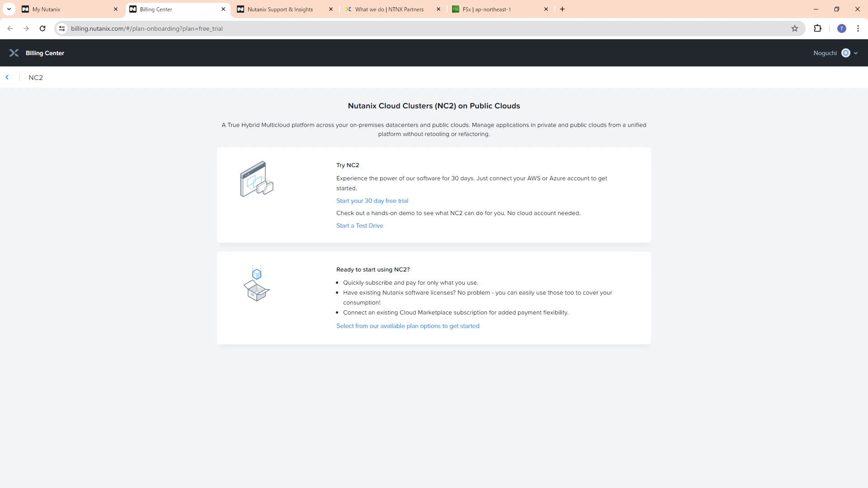Go back using the blue chevron arrow
Image resolution: width=868 pixels, height=488 pixels.
point(7,77)
